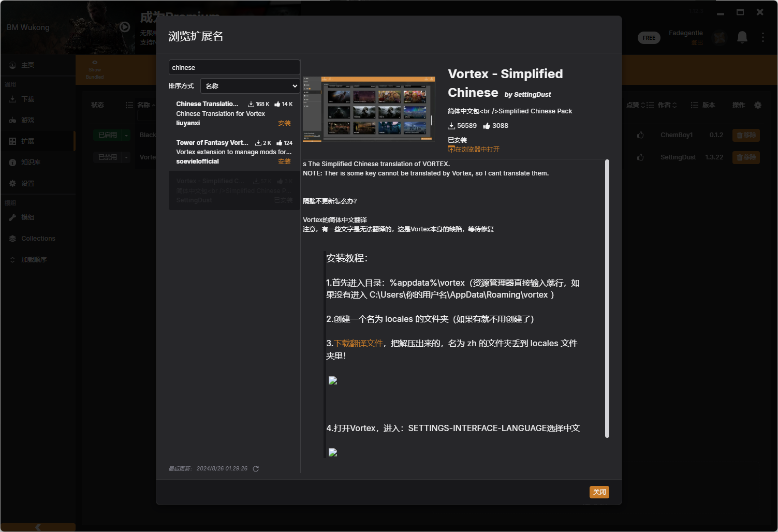Click the sort arrows icon beside 加载顺序

(x=12, y=260)
